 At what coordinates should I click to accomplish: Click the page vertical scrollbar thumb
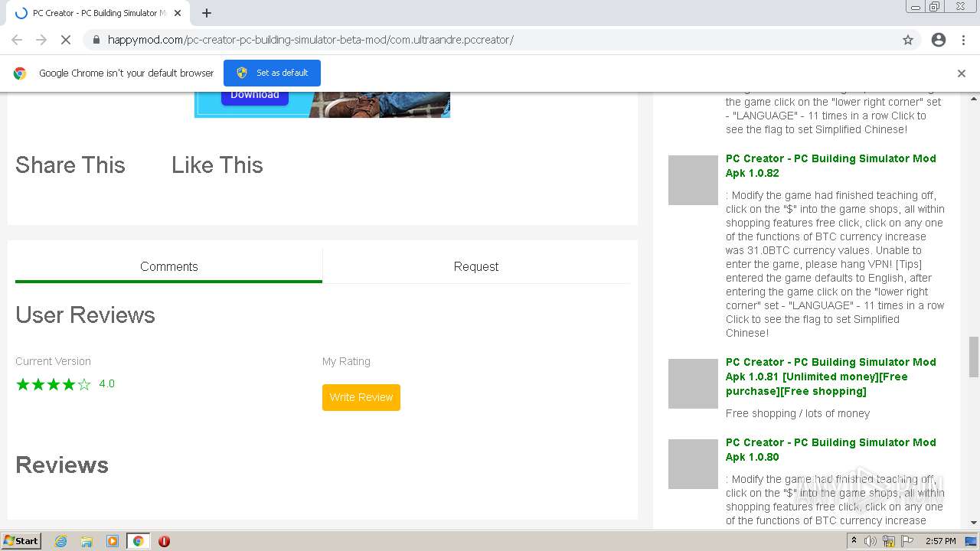point(974,357)
